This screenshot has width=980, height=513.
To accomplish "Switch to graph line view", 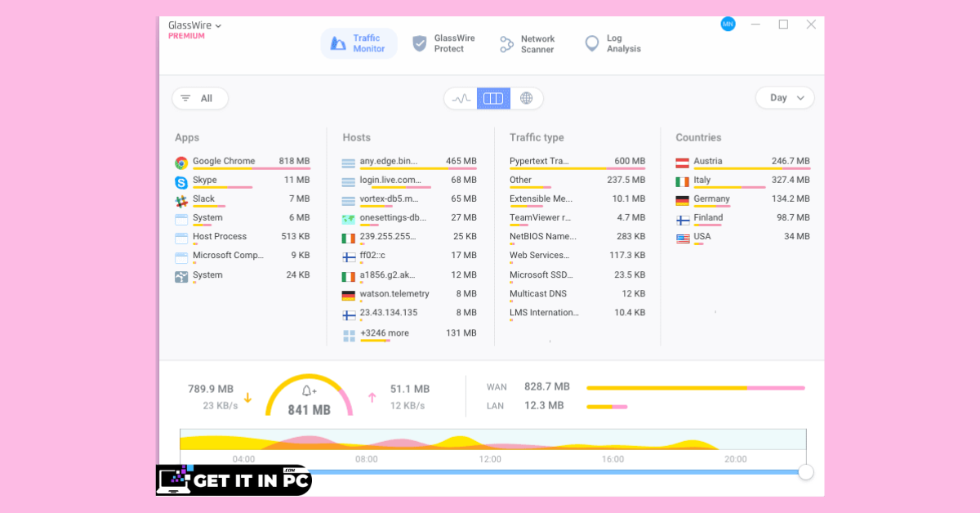I will pos(461,98).
